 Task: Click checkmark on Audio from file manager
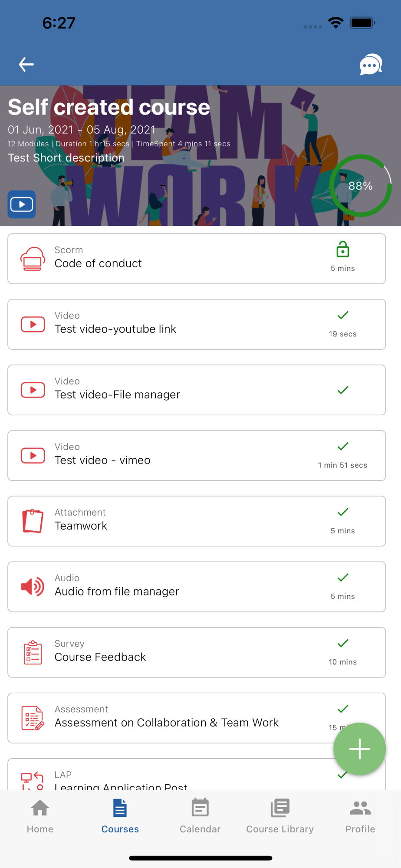(x=343, y=578)
